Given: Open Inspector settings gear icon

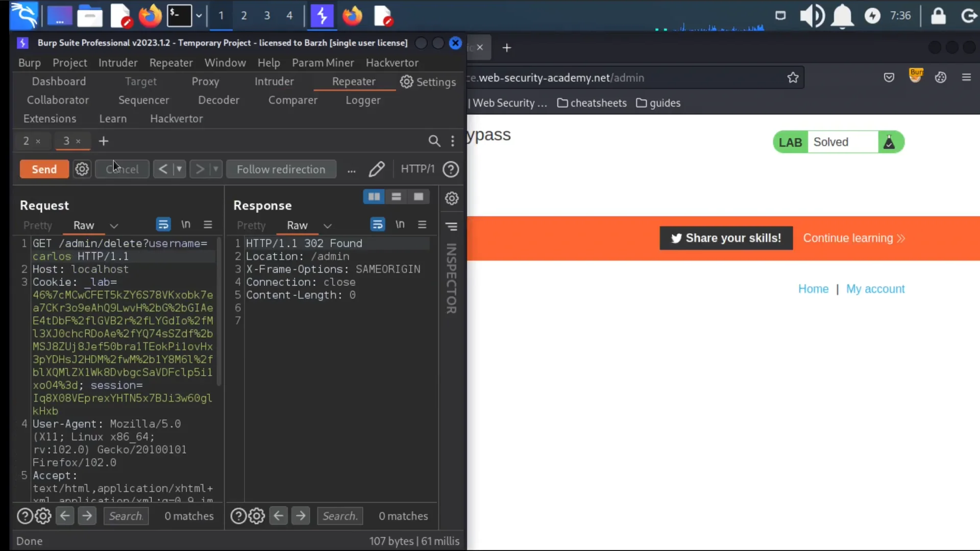Looking at the screenshot, I should [x=452, y=198].
